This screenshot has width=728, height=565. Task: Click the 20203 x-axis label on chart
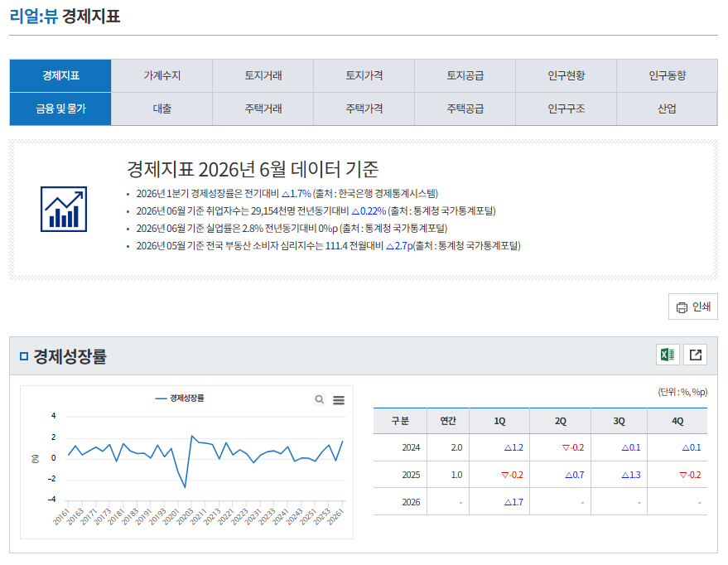tap(186, 516)
